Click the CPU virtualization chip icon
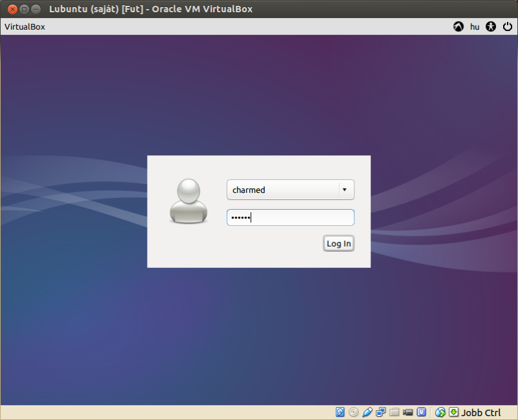This screenshot has height=420, width=518. click(422, 412)
